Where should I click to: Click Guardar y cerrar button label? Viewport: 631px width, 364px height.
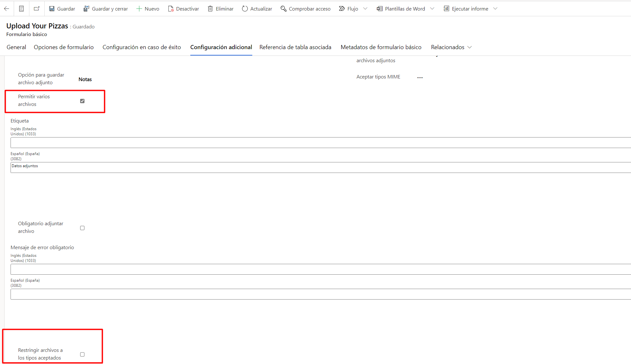coord(110,9)
